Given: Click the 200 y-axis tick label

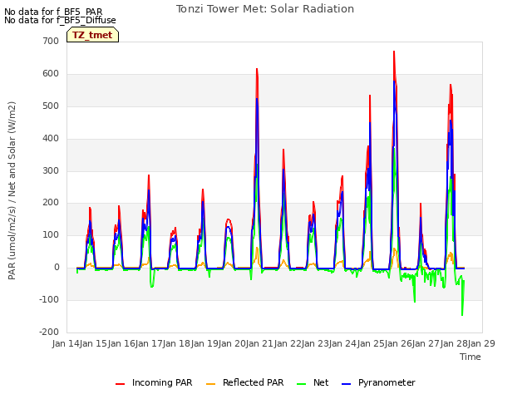Looking at the screenshot, I should [x=51, y=203].
